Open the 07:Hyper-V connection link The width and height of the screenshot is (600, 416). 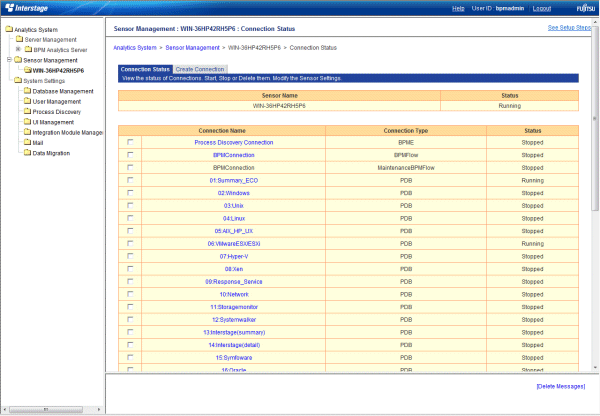234,256
